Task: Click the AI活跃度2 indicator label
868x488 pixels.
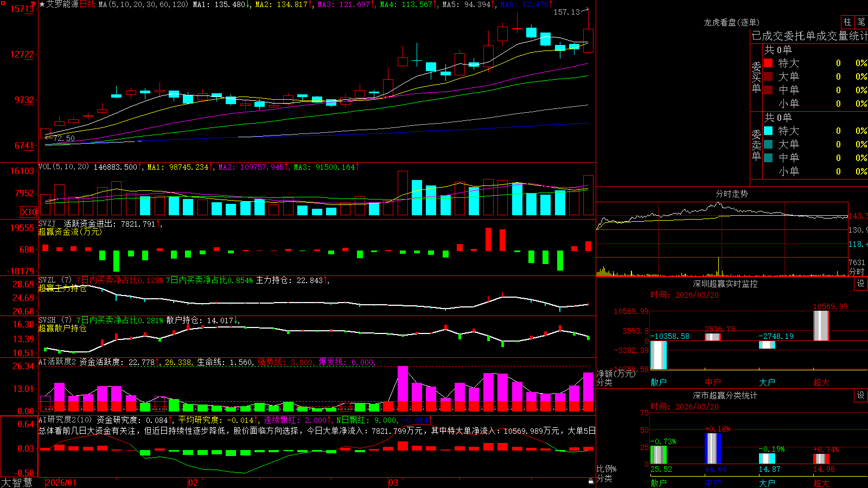Action: point(58,362)
